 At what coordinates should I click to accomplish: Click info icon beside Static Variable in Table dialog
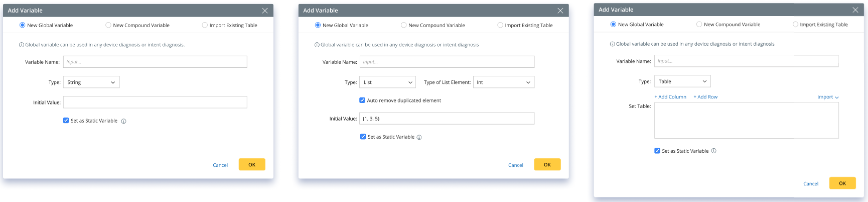[714, 151]
